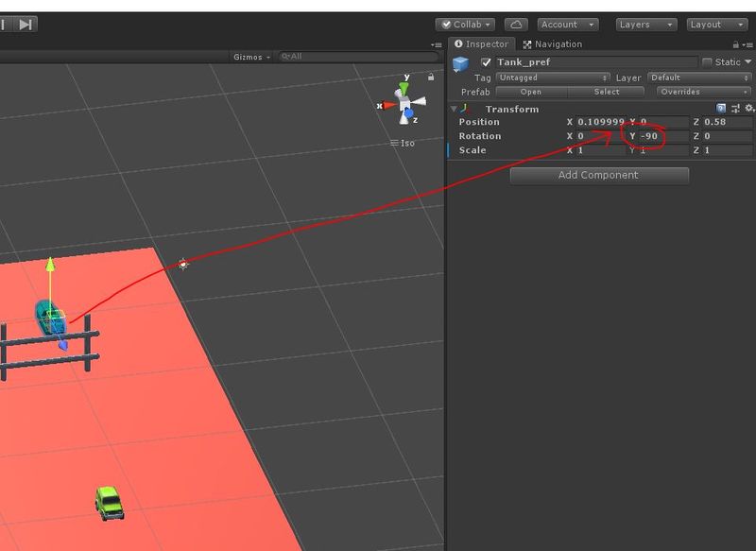Image resolution: width=756 pixels, height=551 pixels.
Task: Uncheck the Tank_pref active checkbox
Action: point(486,62)
